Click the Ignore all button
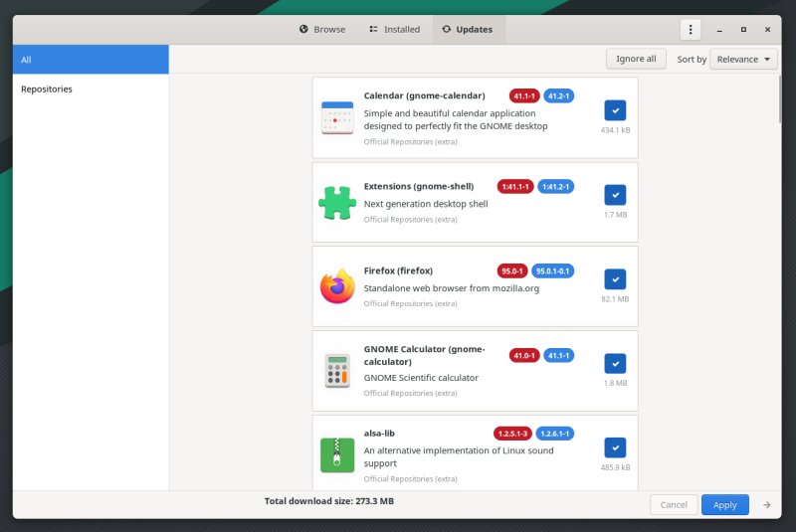This screenshot has height=532, width=796. click(636, 59)
